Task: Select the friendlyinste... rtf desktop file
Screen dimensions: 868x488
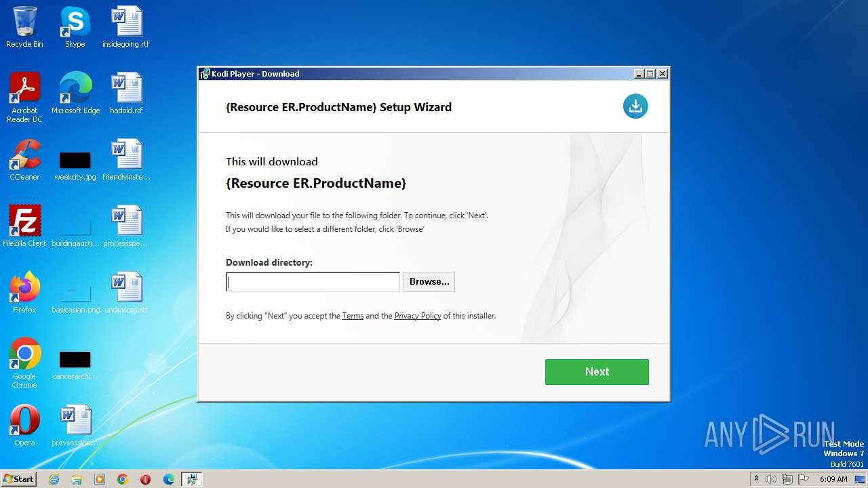Action: pos(126,160)
